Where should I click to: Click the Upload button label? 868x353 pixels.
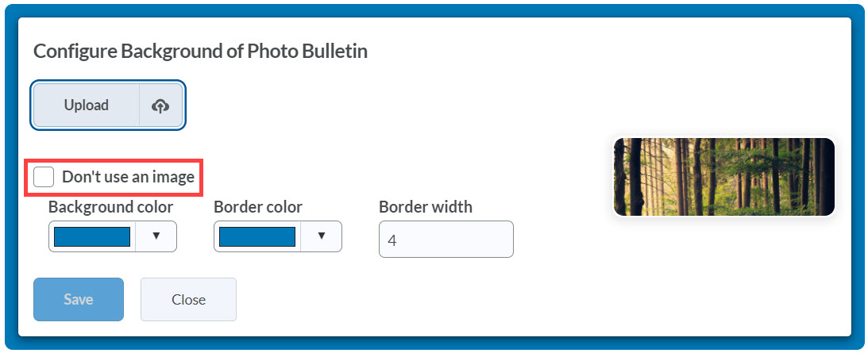point(87,106)
